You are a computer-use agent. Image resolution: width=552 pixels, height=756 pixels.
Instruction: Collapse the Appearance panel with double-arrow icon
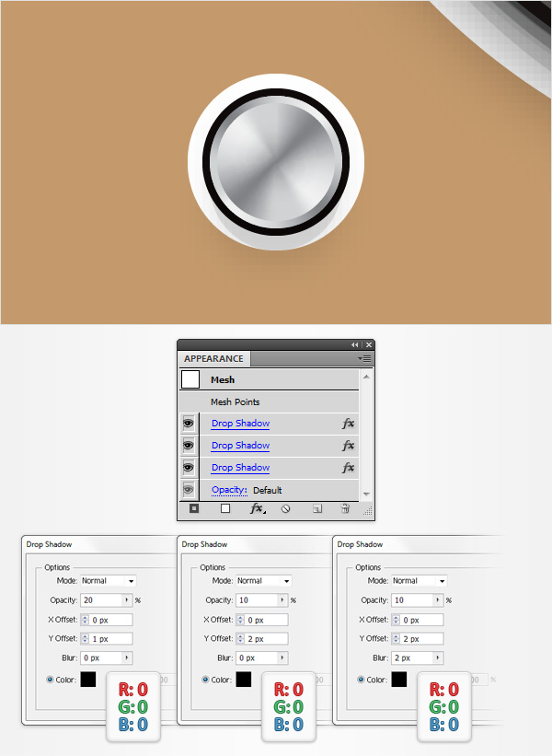(354, 344)
